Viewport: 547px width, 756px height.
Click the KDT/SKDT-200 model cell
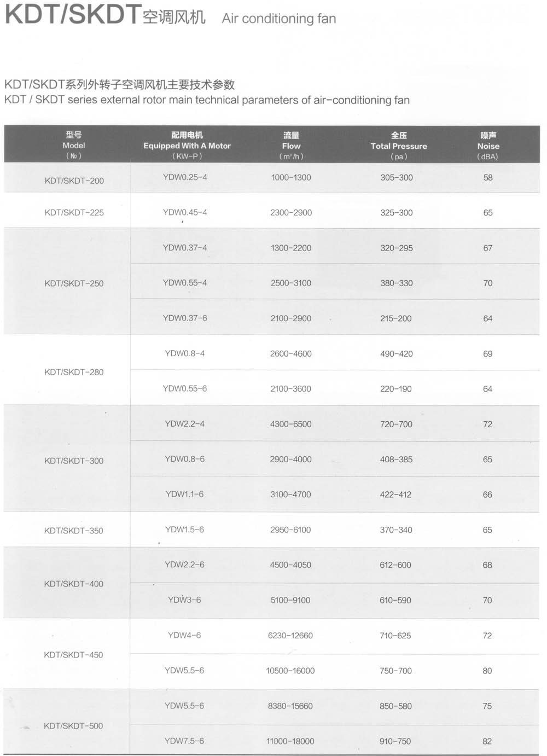click(x=74, y=181)
